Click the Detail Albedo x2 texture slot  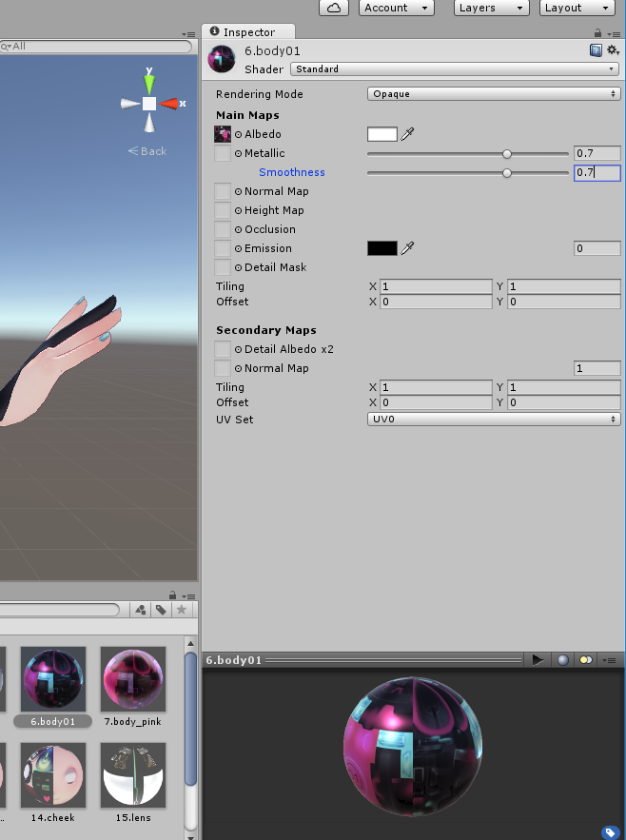(223, 349)
